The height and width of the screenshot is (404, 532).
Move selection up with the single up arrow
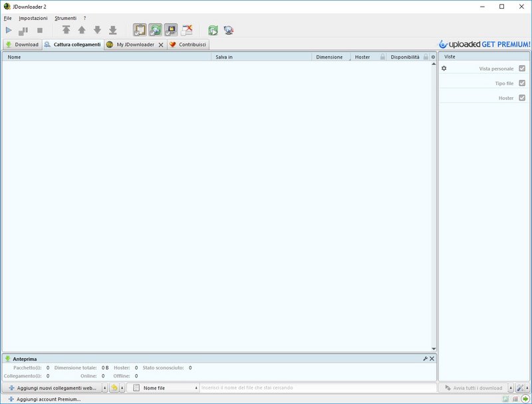coord(82,30)
